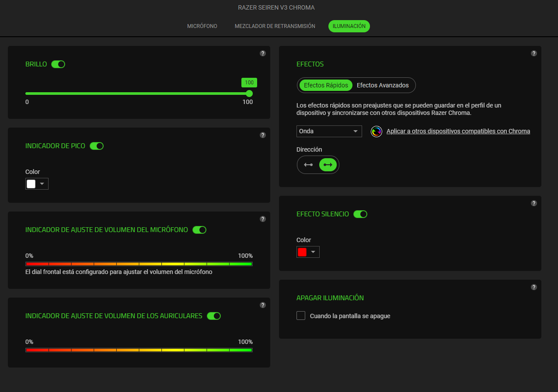Set wave direction to right arrow
This screenshot has height=392, width=558.
[328, 165]
